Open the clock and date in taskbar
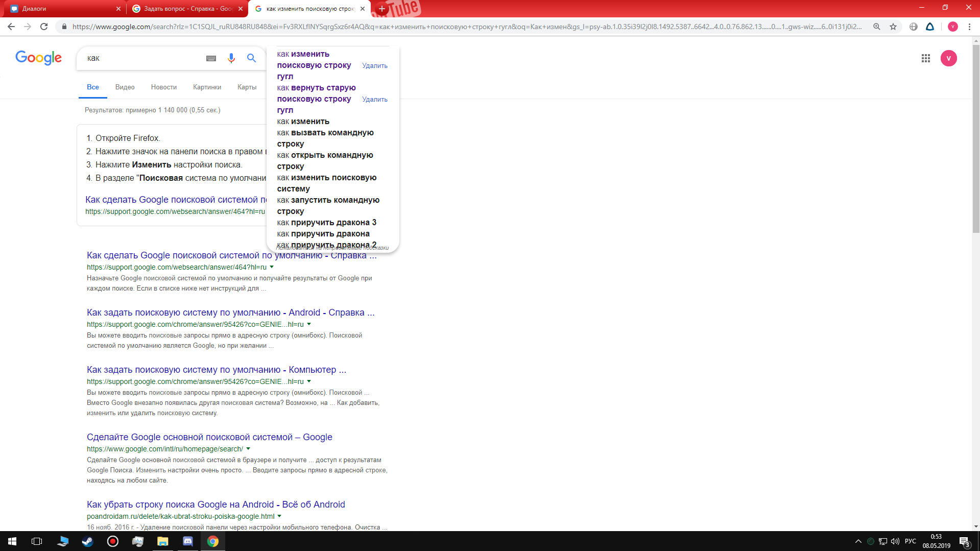The width and height of the screenshot is (980, 551). pos(936,541)
